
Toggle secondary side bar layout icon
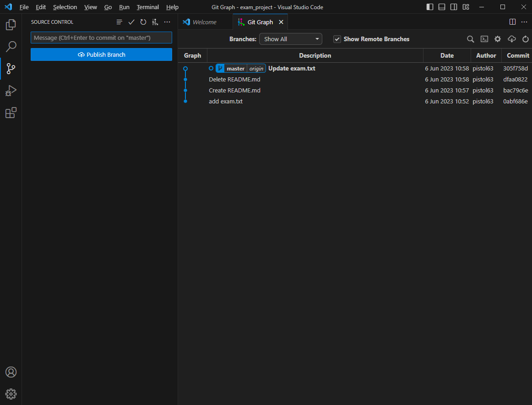(x=454, y=7)
